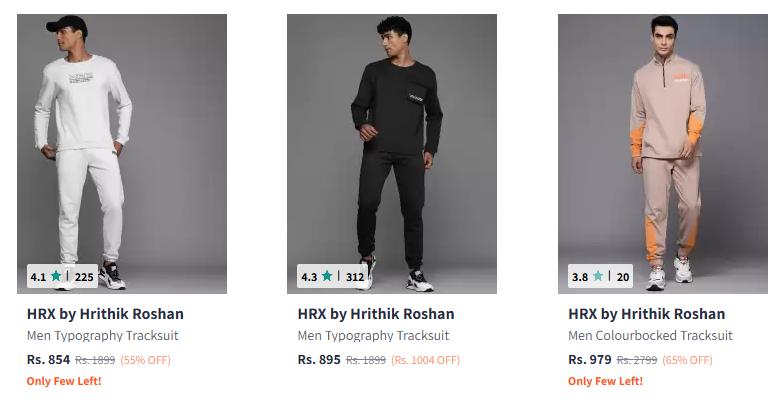779x406 pixels.
Task: Click Only Few Left under Rs. 979
Action: pyautogui.click(x=605, y=381)
